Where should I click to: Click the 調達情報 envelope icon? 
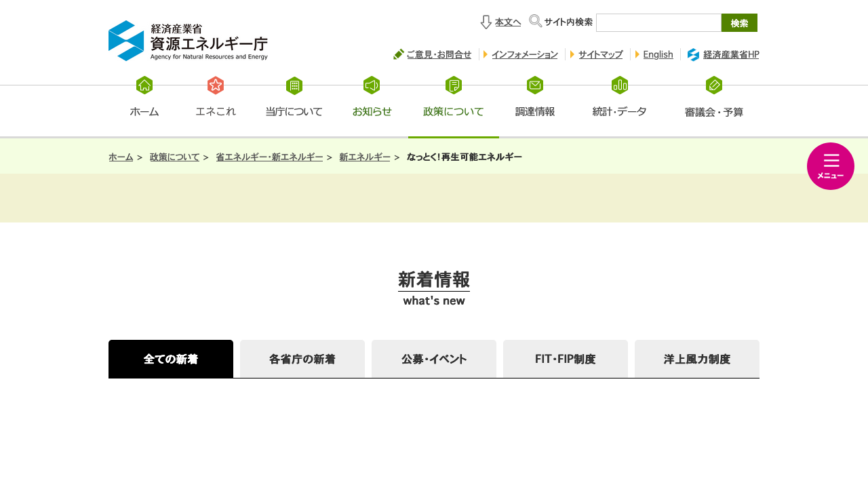click(x=534, y=85)
